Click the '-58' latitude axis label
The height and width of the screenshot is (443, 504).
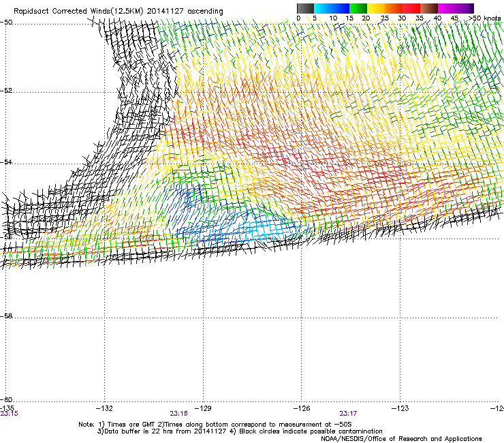[x=6, y=316]
